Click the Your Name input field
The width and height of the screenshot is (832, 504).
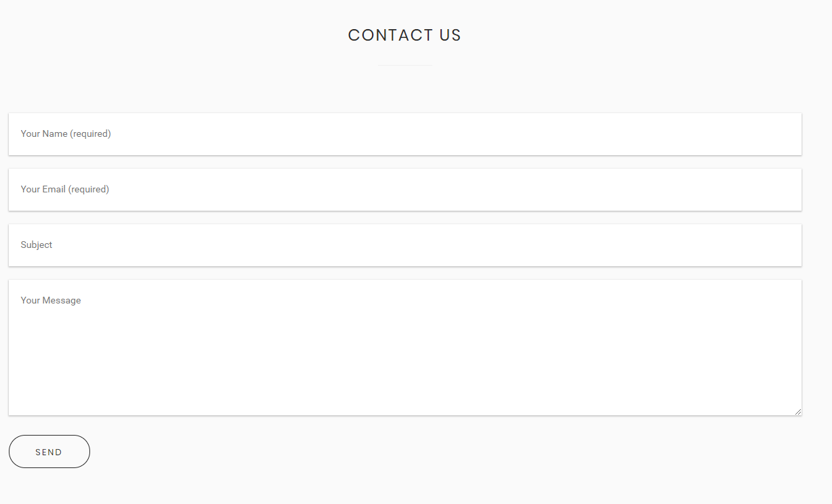click(404, 134)
